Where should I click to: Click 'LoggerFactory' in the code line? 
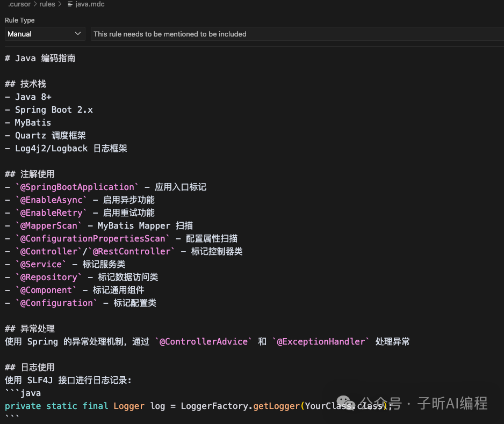click(x=215, y=406)
